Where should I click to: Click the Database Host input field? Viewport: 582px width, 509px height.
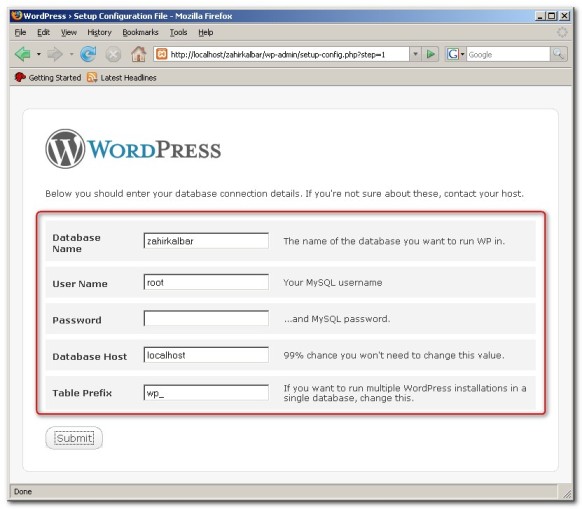pos(206,355)
